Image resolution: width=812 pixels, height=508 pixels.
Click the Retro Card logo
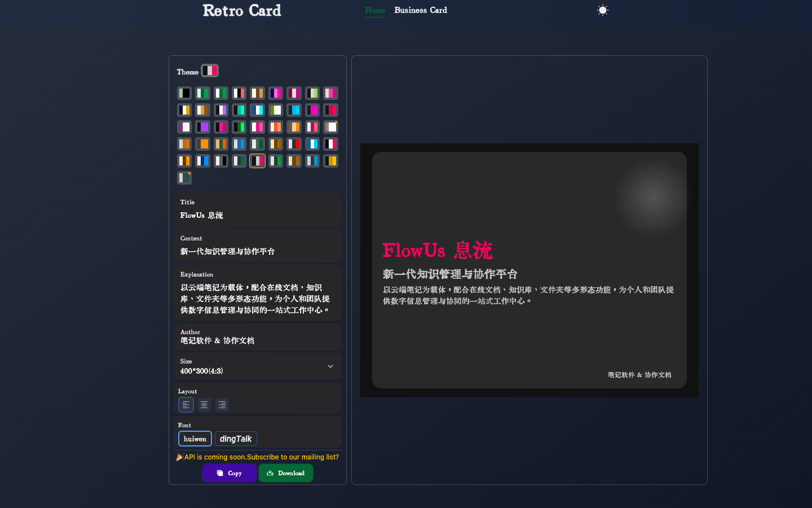(242, 11)
